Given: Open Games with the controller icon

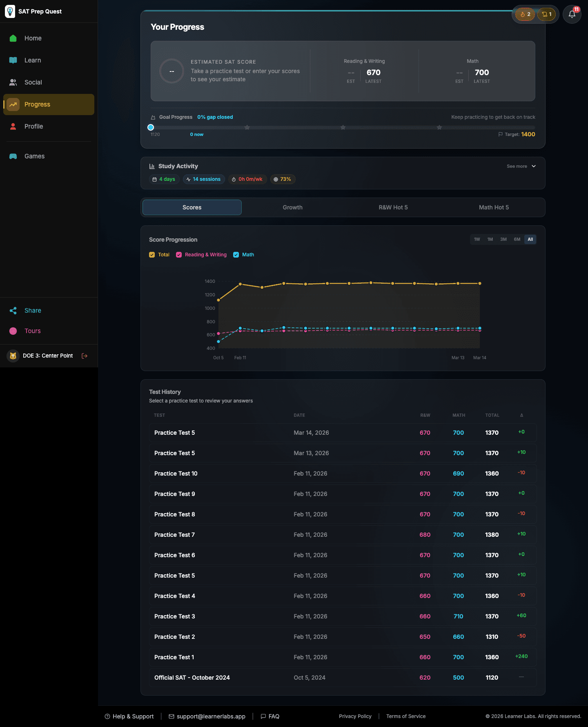Looking at the screenshot, I should (13, 156).
